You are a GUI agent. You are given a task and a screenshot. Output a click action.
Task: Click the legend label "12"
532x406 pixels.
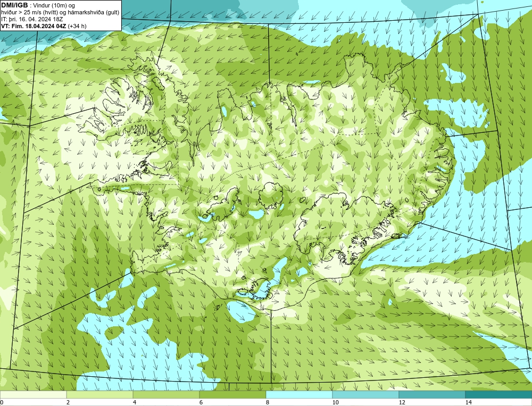402,402
